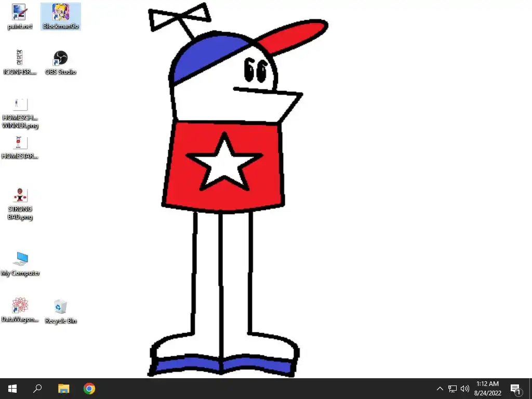Open taskbar search magnifier
The height and width of the screenshot is (399, 532).
point(37,389)
